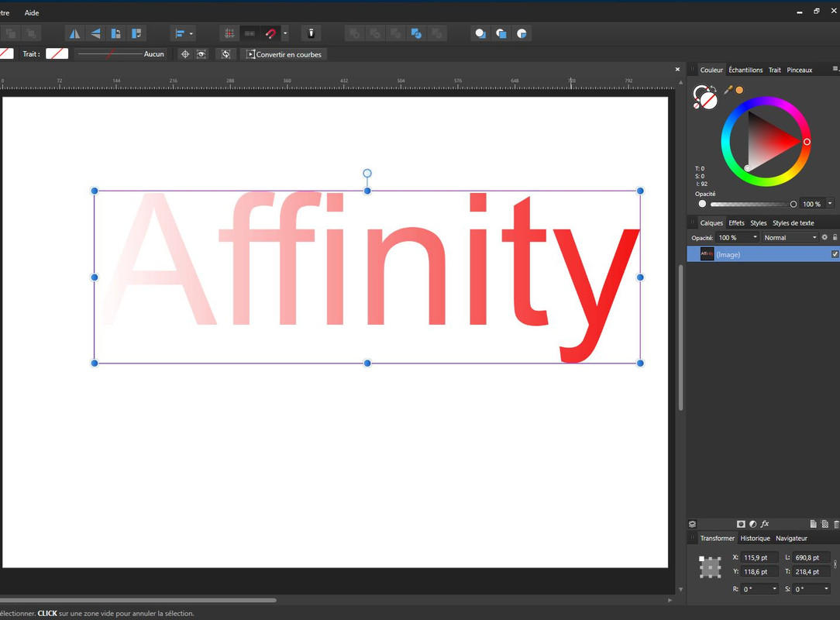
Task: Click Convertir en courbes button
Action: [x=284, y=54]
